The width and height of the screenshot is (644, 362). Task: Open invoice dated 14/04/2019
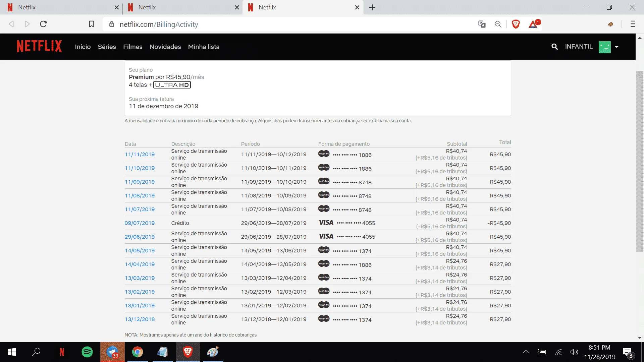140,264
